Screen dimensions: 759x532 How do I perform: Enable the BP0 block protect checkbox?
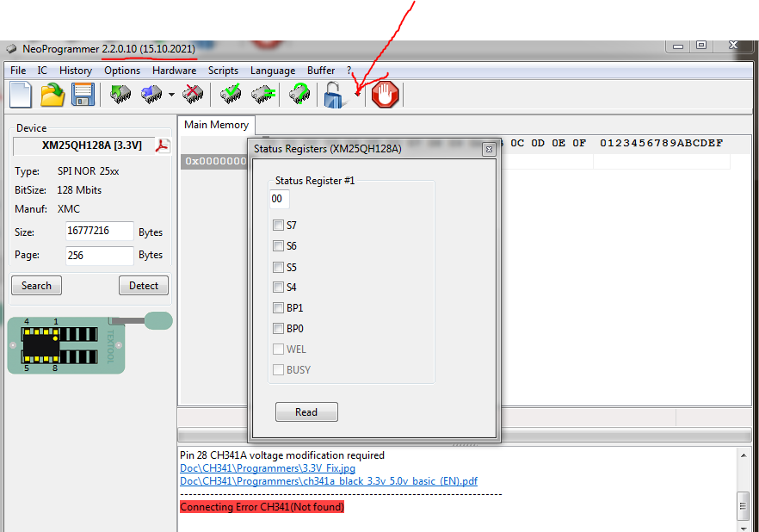pyautogui.click(x=278, y=329)
